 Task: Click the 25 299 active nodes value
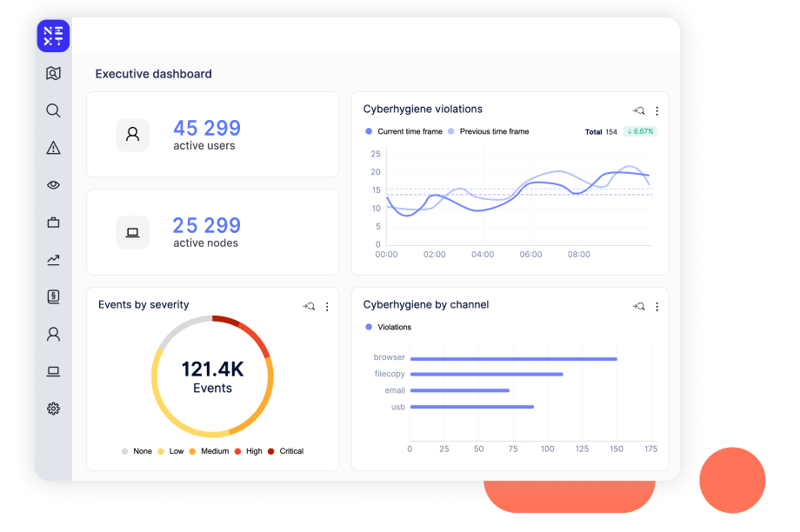(x=207, y=225)
